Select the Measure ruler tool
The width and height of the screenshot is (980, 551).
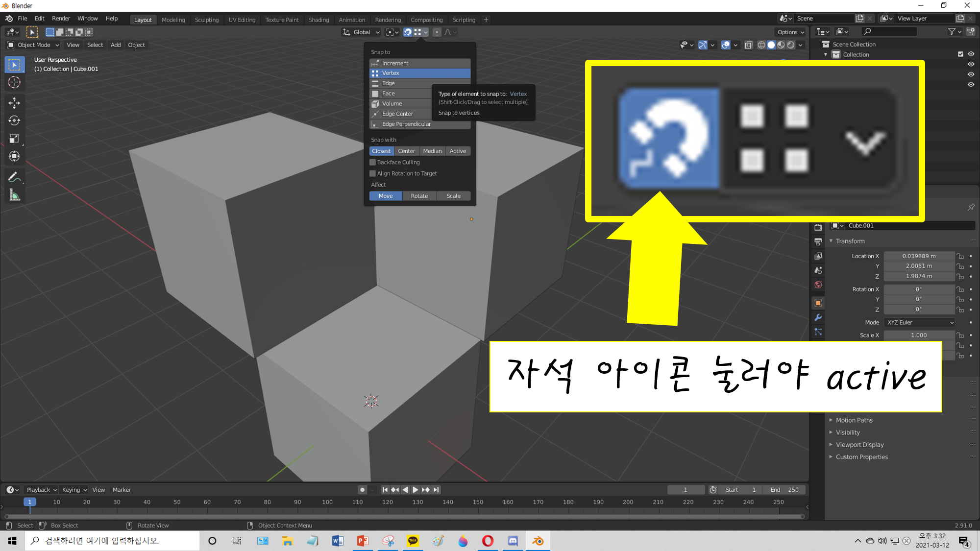(x=14, y=196)
